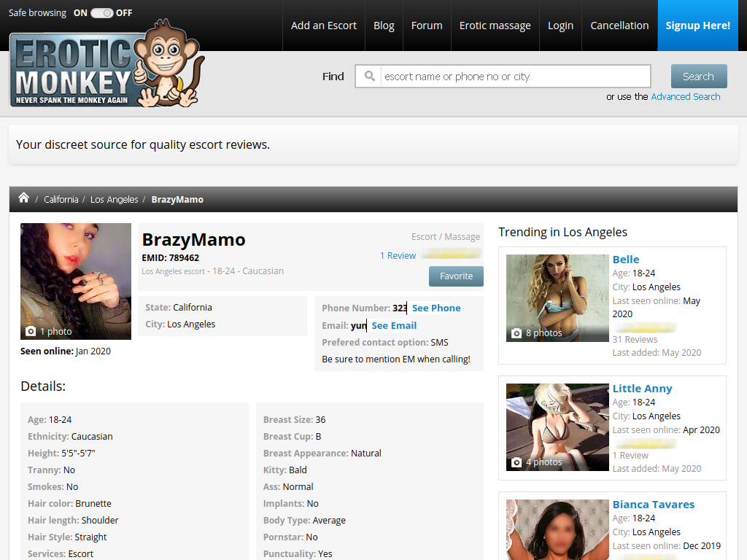The height and width of the screenshot is (560, 747).
Task: Click the home icon in breadcrumb
Action: tap(23, 198)
